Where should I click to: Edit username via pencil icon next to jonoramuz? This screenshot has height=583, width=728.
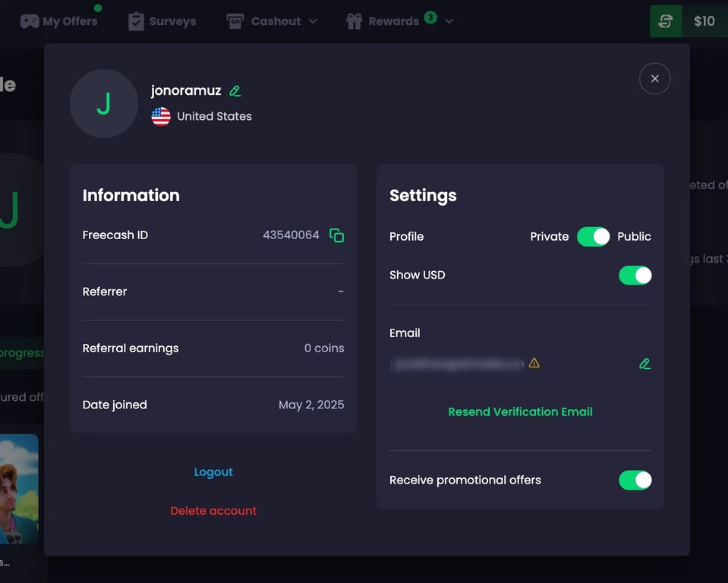pos(235,91)
